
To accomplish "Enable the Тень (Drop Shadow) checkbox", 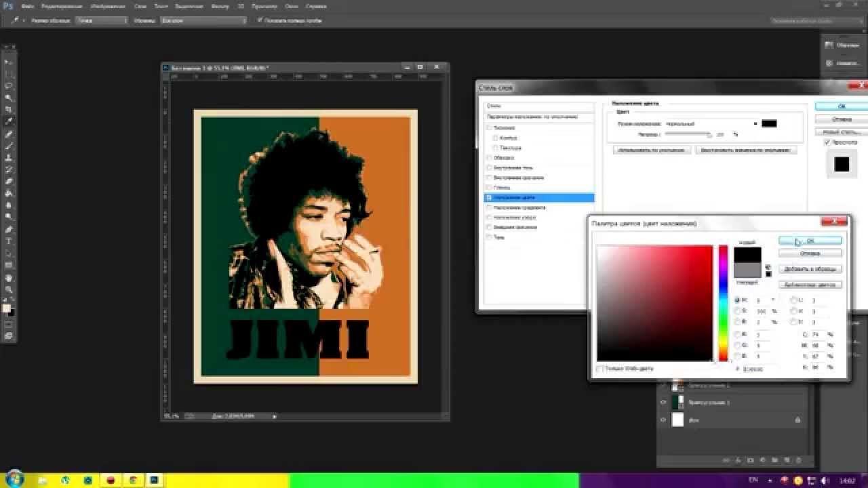I will [488, 237].
